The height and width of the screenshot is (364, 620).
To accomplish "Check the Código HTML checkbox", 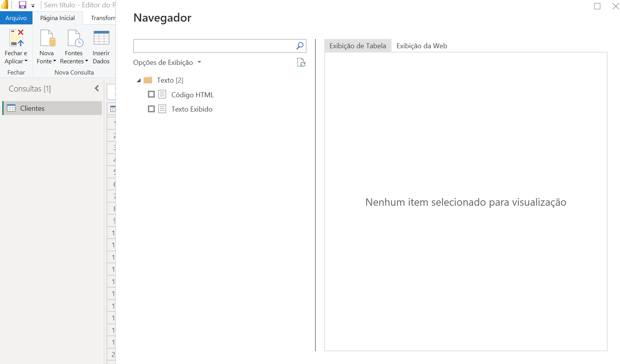I will click(151, 94).
